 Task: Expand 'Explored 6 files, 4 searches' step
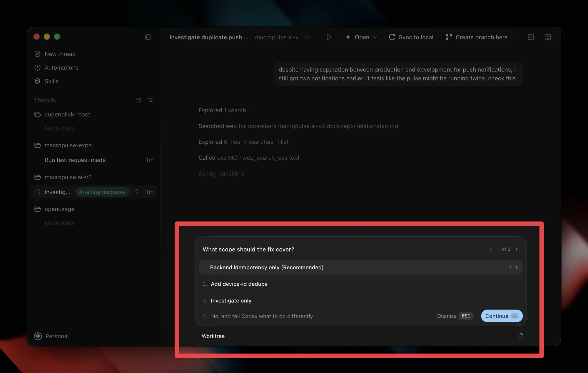pyautogui.click(x=243, y=142)
